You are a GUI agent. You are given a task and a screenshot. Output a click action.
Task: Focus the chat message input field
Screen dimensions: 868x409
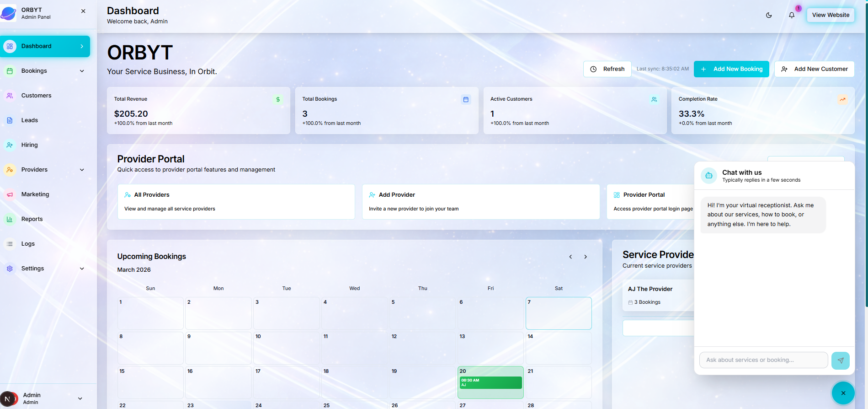coord(763,360)
